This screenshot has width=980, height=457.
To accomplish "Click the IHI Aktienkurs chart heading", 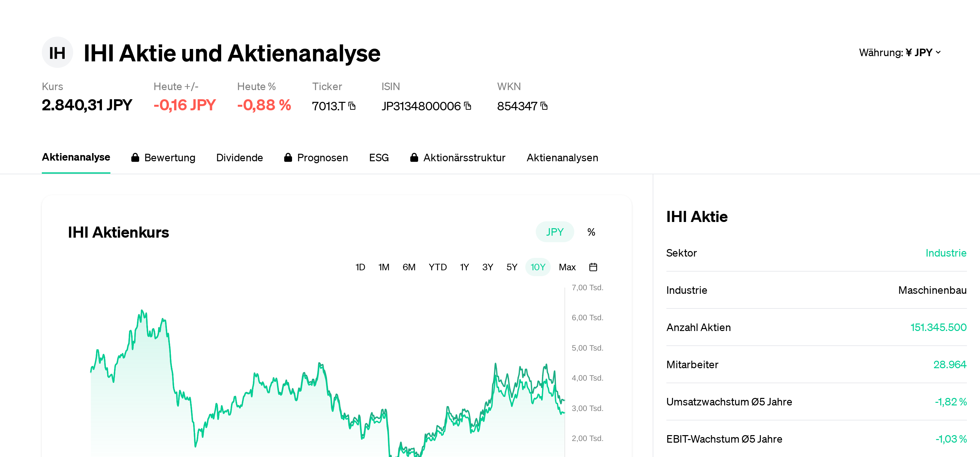I will pos(118,232).
